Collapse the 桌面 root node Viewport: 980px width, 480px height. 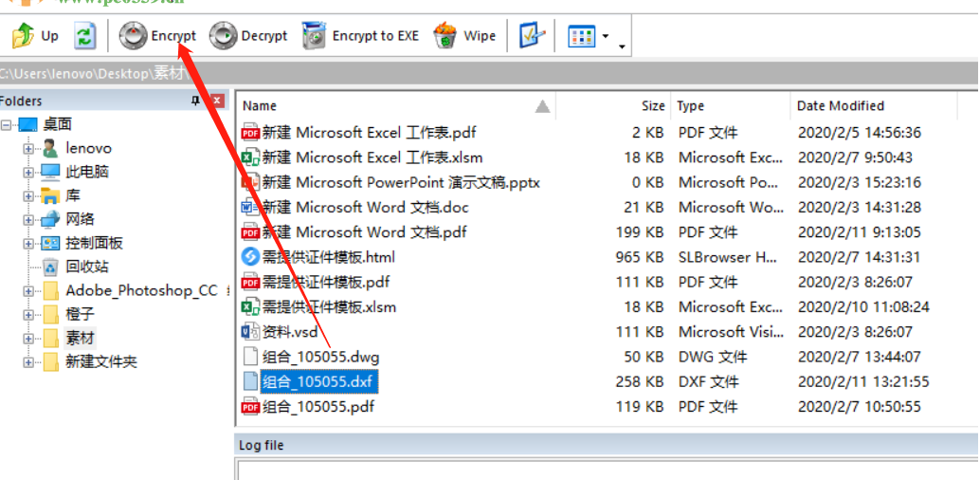coord(7,125)
